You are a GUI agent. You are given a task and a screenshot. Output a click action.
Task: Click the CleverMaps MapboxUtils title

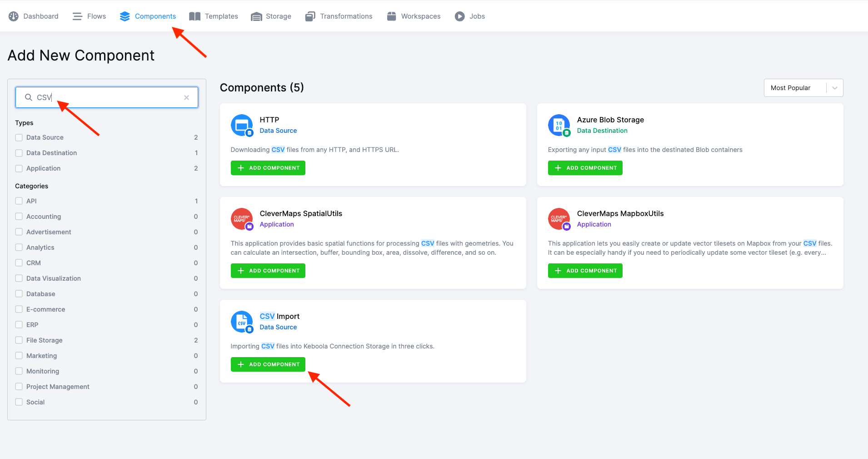[620, 213]
